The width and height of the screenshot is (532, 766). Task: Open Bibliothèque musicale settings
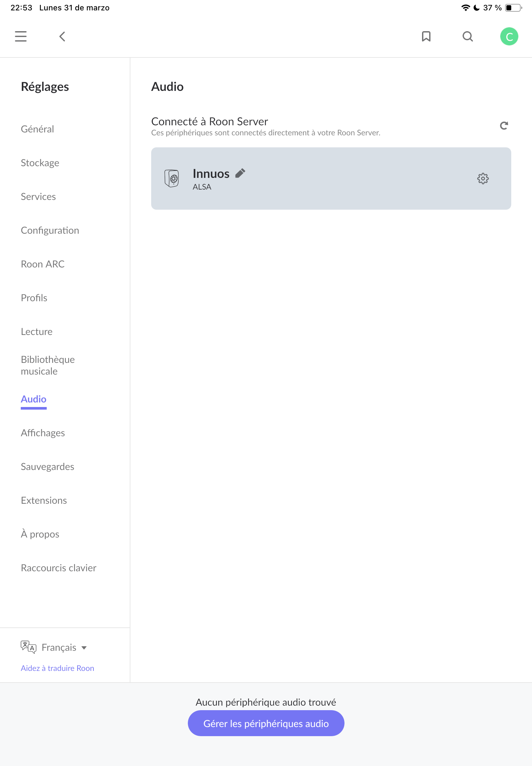coord(48,365)
